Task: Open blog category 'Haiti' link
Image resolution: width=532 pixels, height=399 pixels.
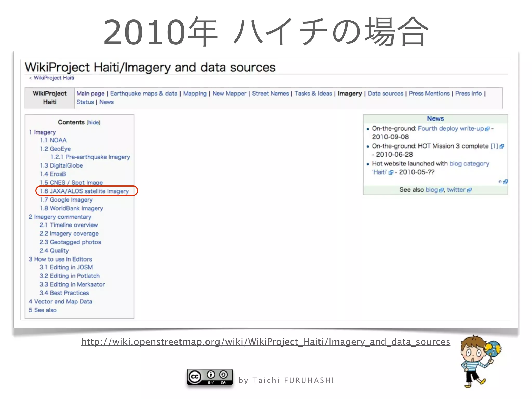Action: tap(469, 164)
